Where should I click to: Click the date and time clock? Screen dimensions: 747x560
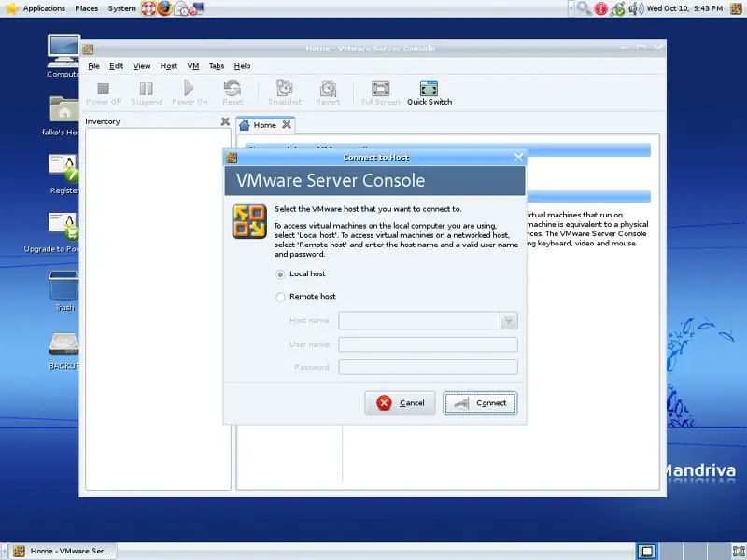tap(684, 8)
